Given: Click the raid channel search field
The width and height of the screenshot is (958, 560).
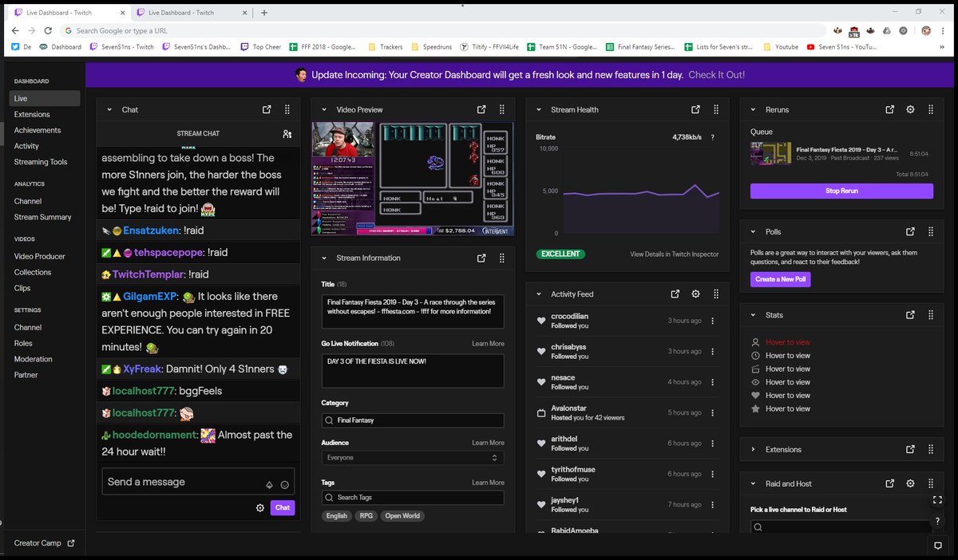Looking at the screenshot, I should (841, 527).
